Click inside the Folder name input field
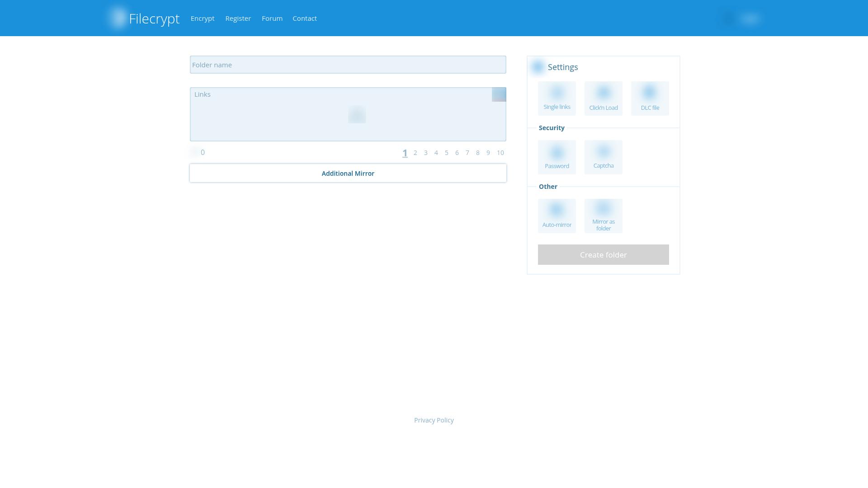Image resolution: width=868 pixels, height=488 pixels. pos(348,65)
